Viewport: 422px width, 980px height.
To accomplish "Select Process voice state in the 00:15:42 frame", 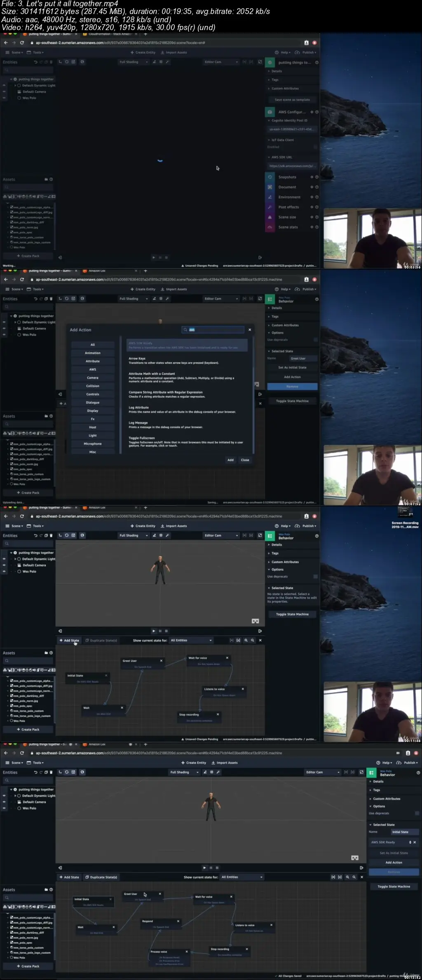I will [169, 957].
